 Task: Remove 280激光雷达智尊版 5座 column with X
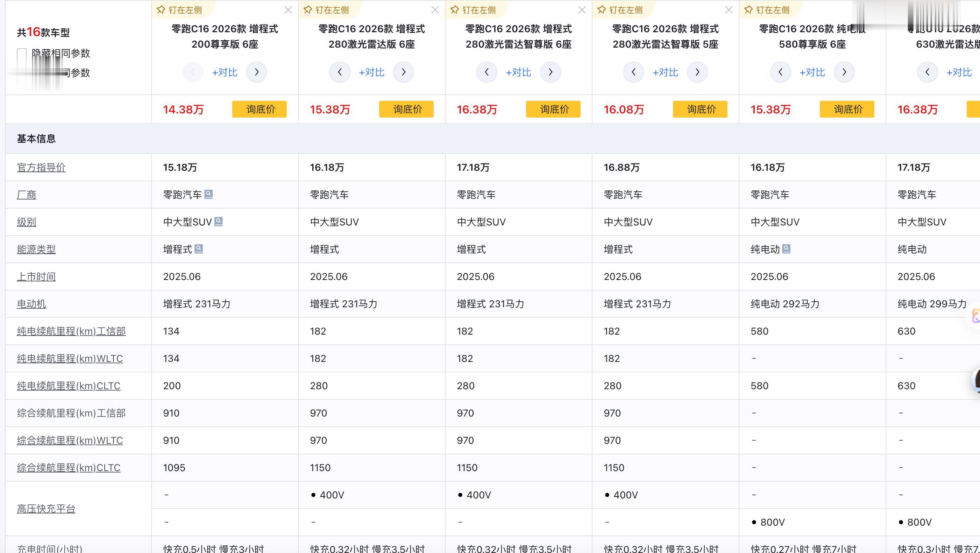coord(729,10)
